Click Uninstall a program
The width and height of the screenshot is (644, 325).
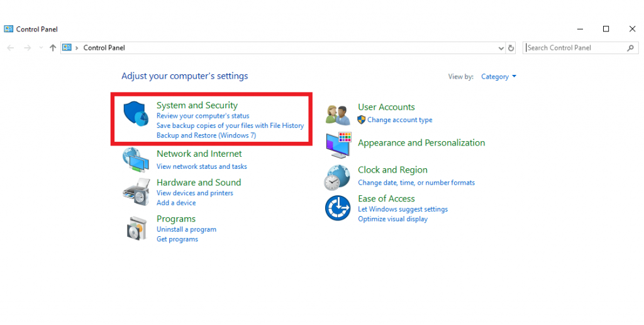coord(186,229)
